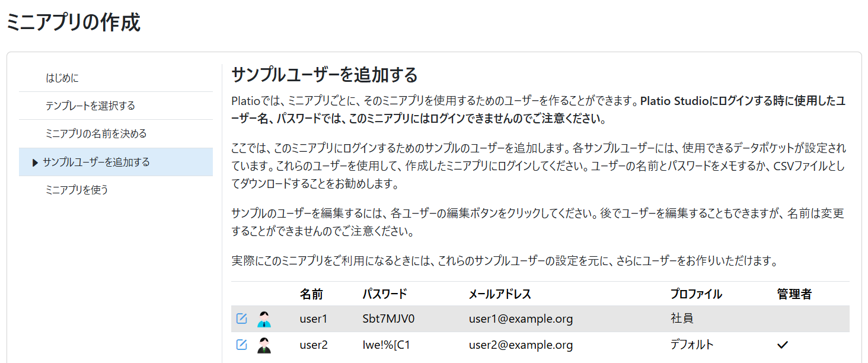This screenshot has height=363, width=868.
Task: Click the 管理者 column header
Action: click(x=794, y=294)
